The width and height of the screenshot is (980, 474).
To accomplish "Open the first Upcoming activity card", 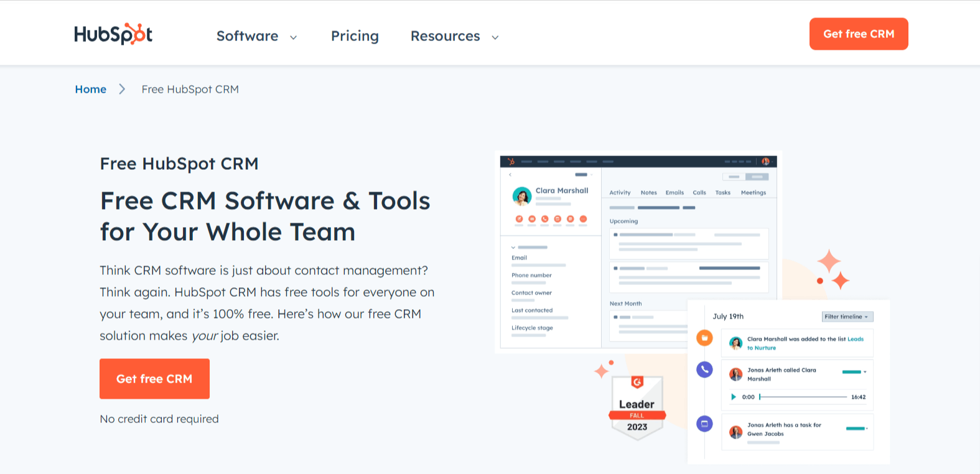I will point(689,243).
